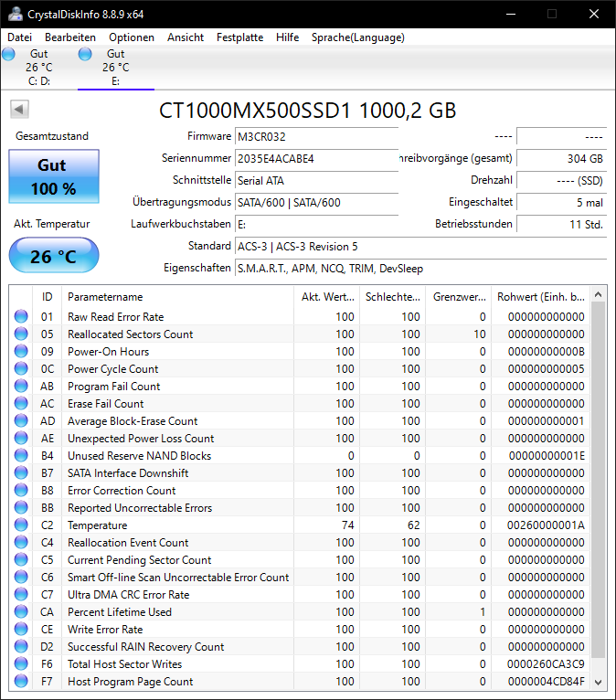Open the Festplatte menu
The image size is (616, 700).
[x=239, y=37]
